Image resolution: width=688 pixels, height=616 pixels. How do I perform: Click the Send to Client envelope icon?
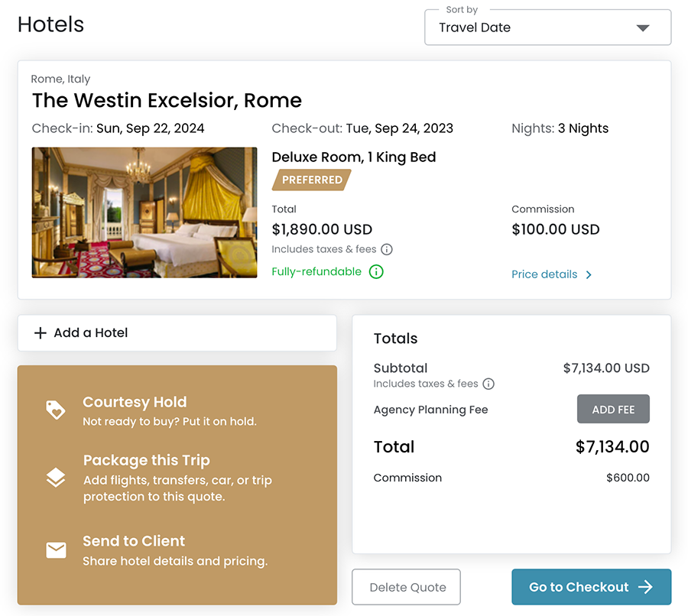tap(56, 550)
